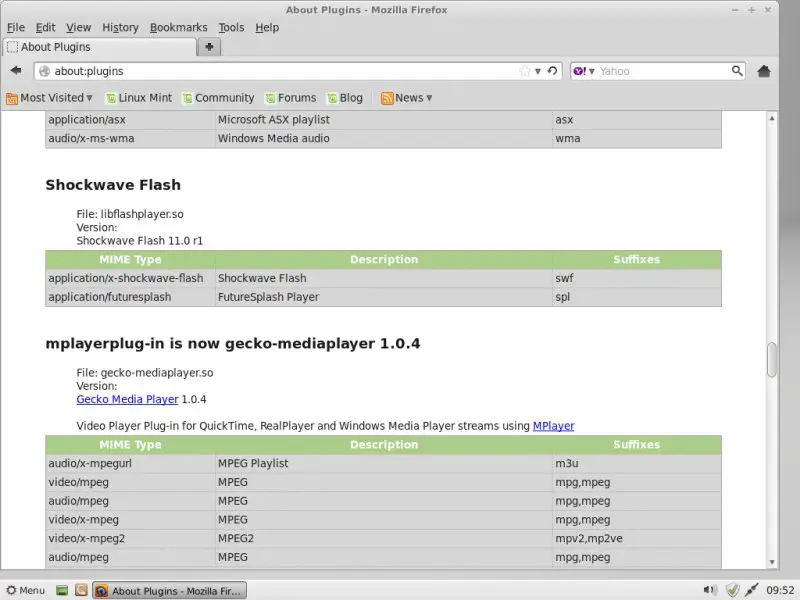Reload the page with the refresh icon
The image size is (800, 600).
[x=552, y=71]
